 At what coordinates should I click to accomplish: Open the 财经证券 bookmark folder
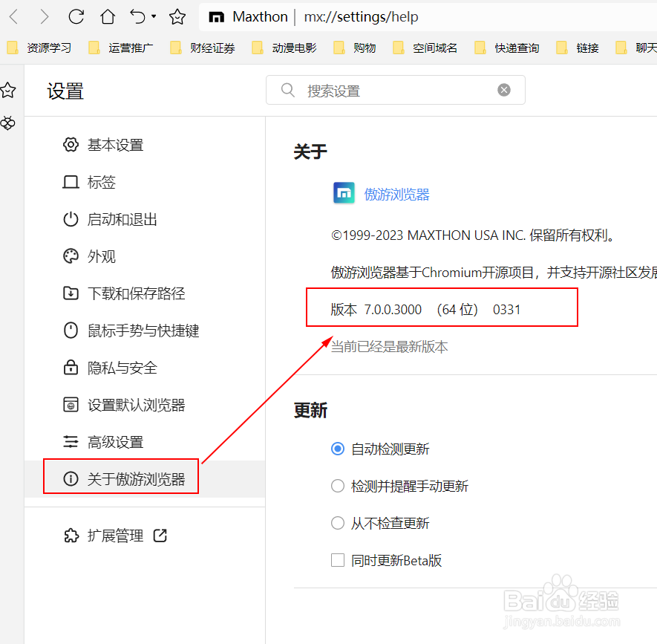[x=203, y=48]
